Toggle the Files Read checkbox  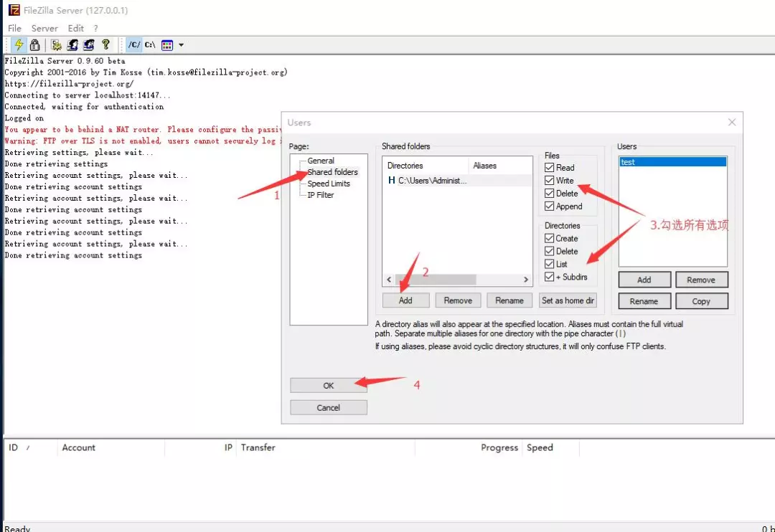click(549, 168)
